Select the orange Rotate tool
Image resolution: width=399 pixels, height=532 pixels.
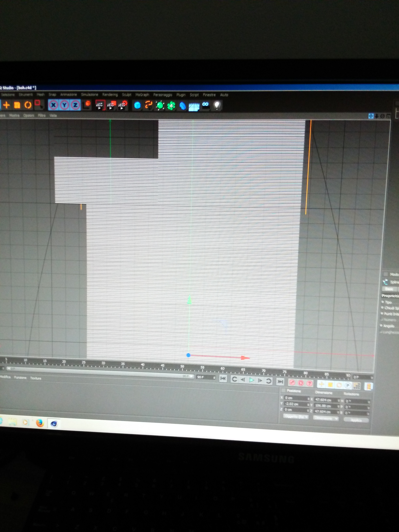coord(28,105)
